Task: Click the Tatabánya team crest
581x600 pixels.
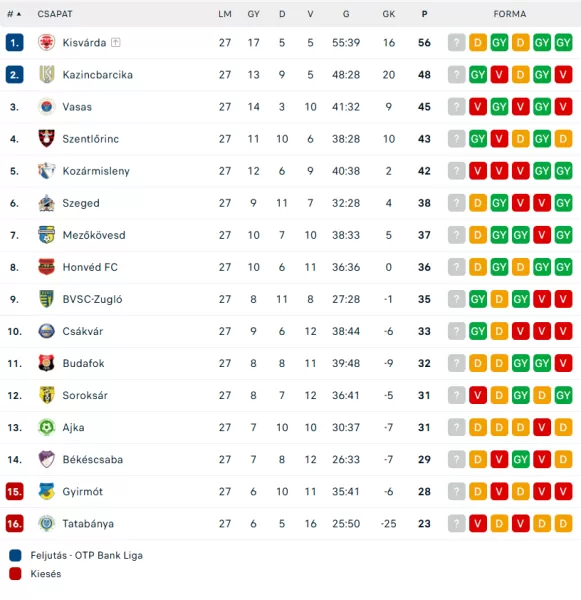Action: tap(46, 523)
